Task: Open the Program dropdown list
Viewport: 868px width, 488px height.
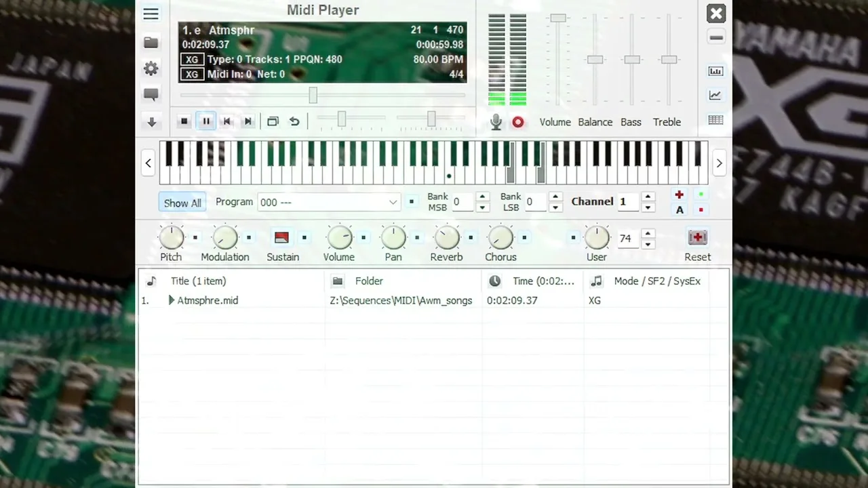Action: tap(393, 202)
